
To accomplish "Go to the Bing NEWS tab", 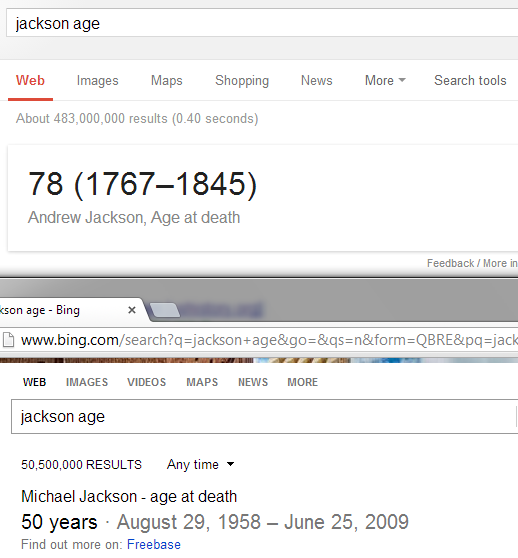I will 253,382.
